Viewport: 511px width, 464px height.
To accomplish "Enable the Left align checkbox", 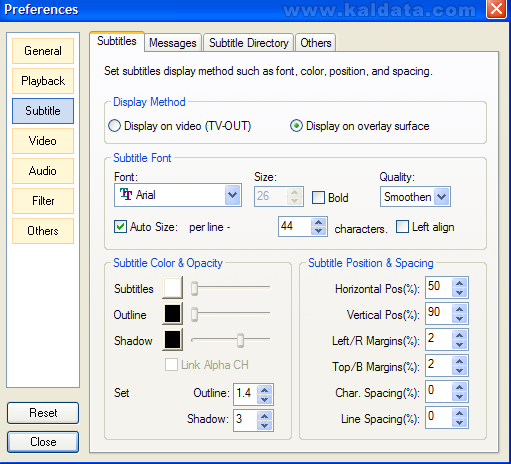I will 402,227.
